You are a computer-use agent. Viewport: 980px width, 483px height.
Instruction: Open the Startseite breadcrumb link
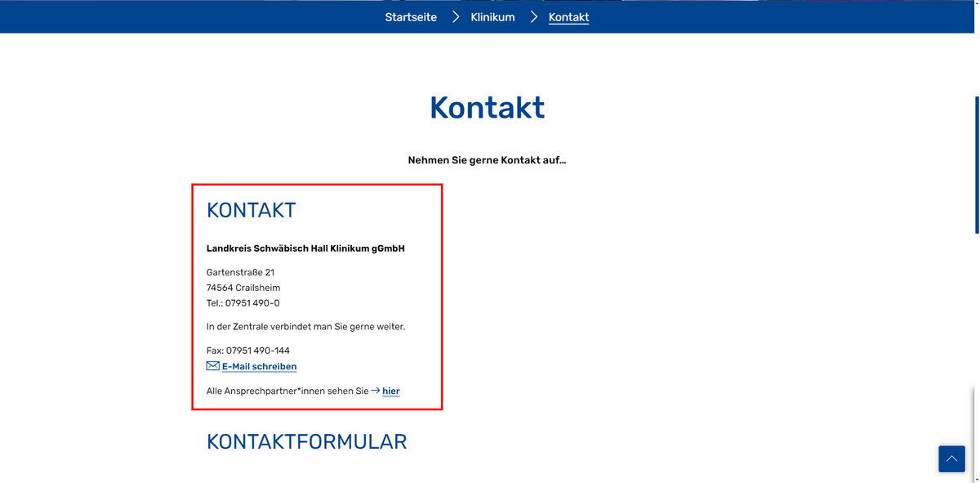click(411, 17)
